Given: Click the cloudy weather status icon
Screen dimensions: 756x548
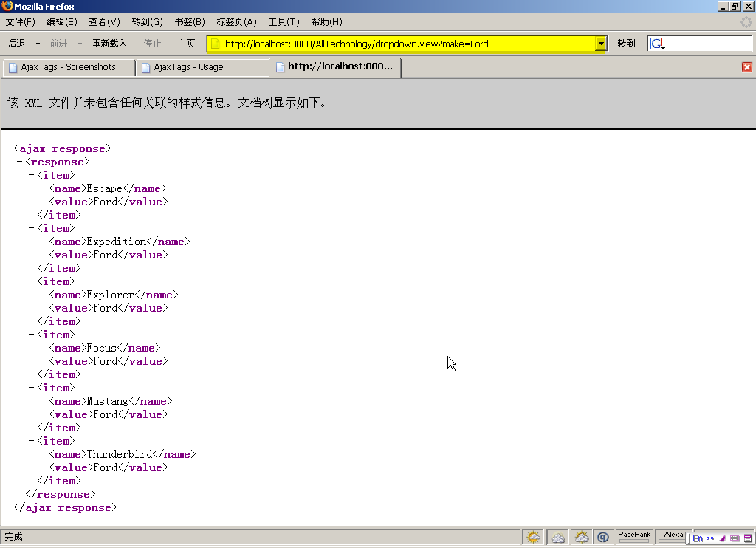Looking at the screenshot, I should (558, 537).
